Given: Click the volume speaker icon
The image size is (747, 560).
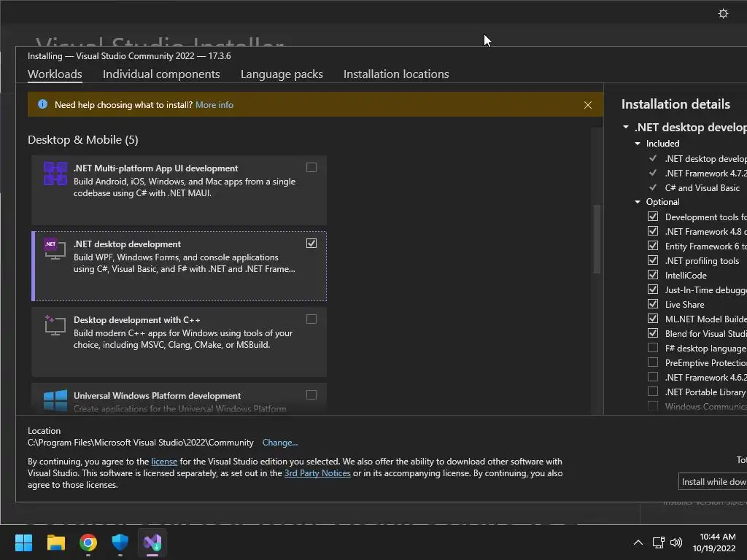Looking at the screenshot, I should (x=676, y=542).
